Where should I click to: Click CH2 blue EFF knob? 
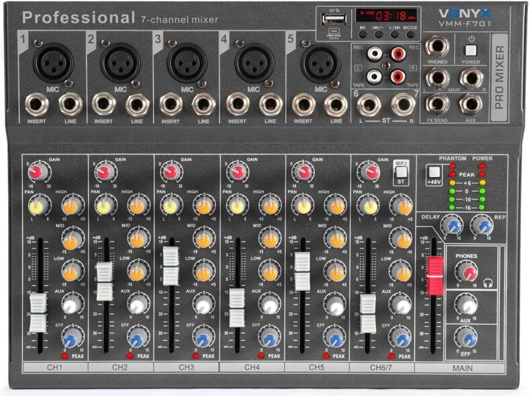coord(138,338)
